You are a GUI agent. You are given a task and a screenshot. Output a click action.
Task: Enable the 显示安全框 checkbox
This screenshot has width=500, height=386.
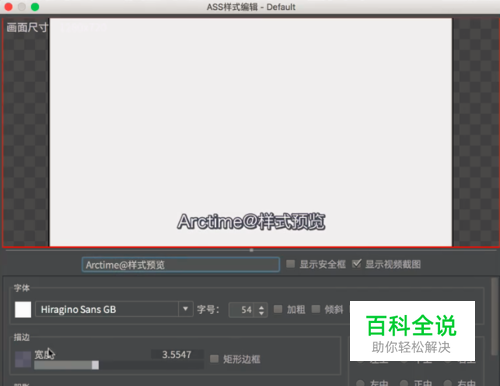pyautogui.click(x=291, y=264)
